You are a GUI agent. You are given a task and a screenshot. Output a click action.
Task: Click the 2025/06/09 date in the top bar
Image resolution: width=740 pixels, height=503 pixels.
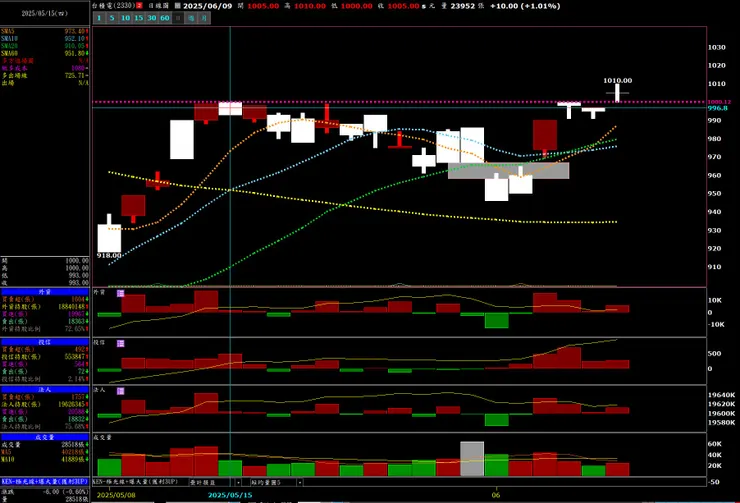pos(207,6)
